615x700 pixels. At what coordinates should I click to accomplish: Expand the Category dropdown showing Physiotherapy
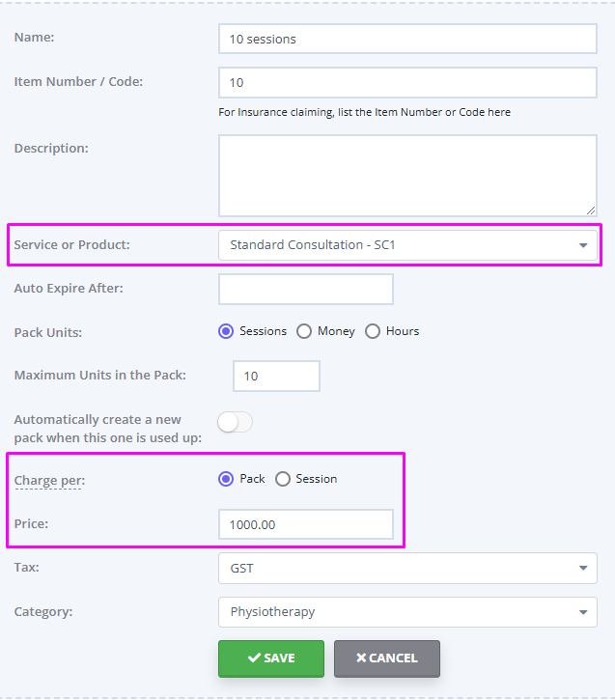pyautogui.click(x=407, y=612)
